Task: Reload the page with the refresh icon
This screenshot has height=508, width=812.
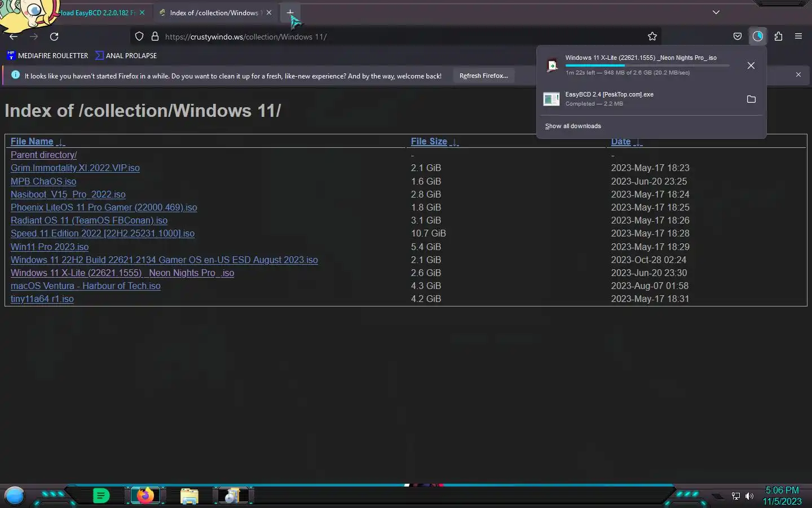Action: pos(54,37)
